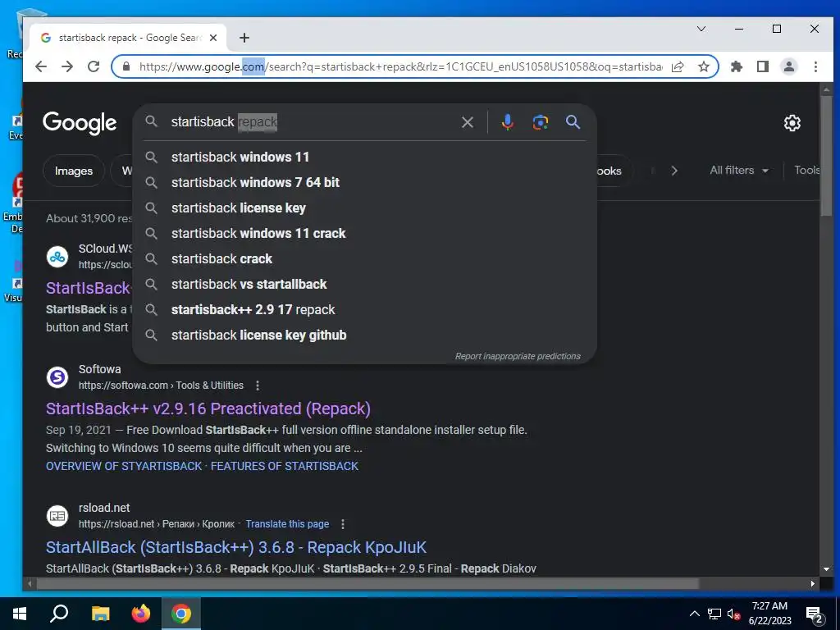Click the network tray icon

click(714, 614)
